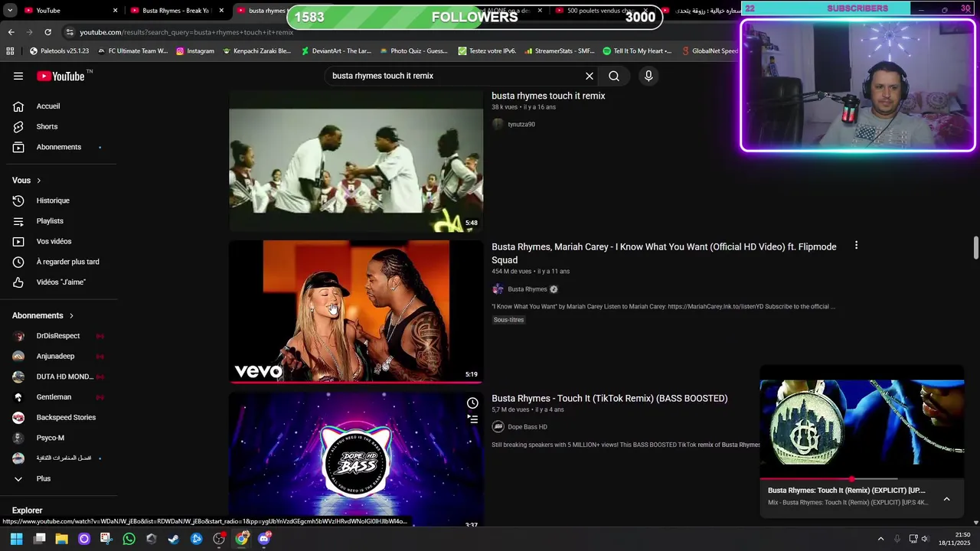Viewport: 980px width, 551px height.
Task: Open DeviantArt bookmark
Action: pyautogui.click(x=336, y=51)
